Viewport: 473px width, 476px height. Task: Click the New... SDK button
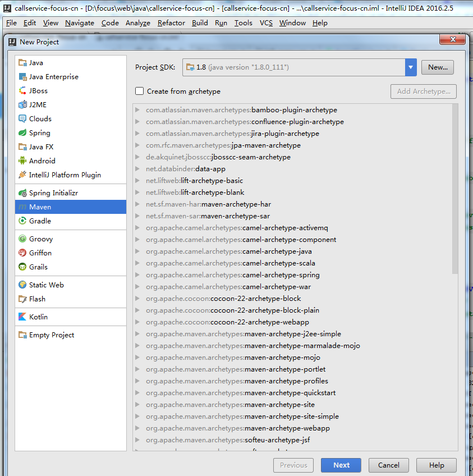pos(438,67)
